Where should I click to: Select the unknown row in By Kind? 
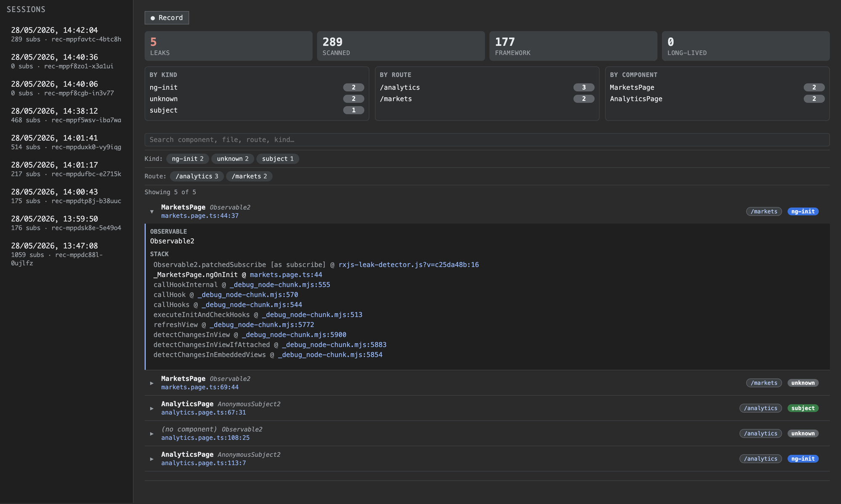(257, 99)
